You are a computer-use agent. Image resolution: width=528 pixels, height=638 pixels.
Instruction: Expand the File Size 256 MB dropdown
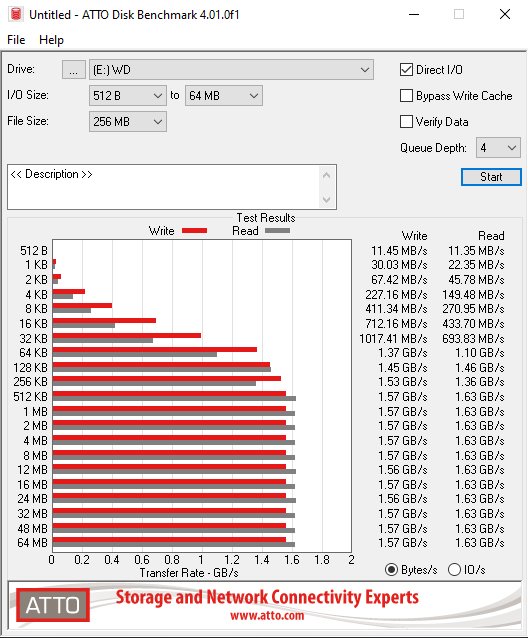tap(128, 122)
